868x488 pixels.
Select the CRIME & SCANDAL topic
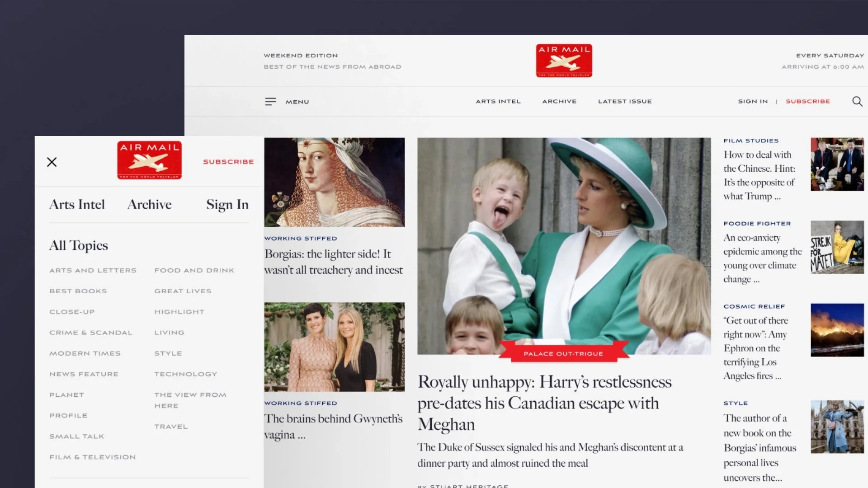90,332
